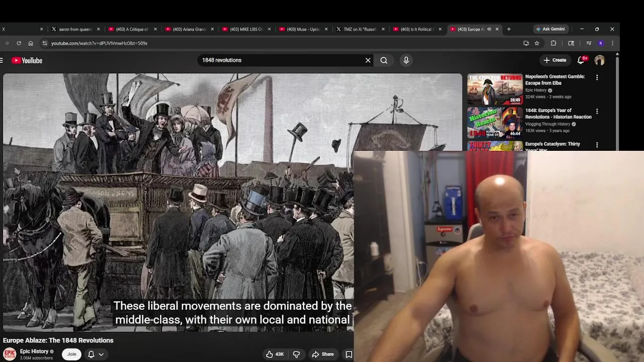Open media controls icon in toolbar
644x362 pixels.
589,43
